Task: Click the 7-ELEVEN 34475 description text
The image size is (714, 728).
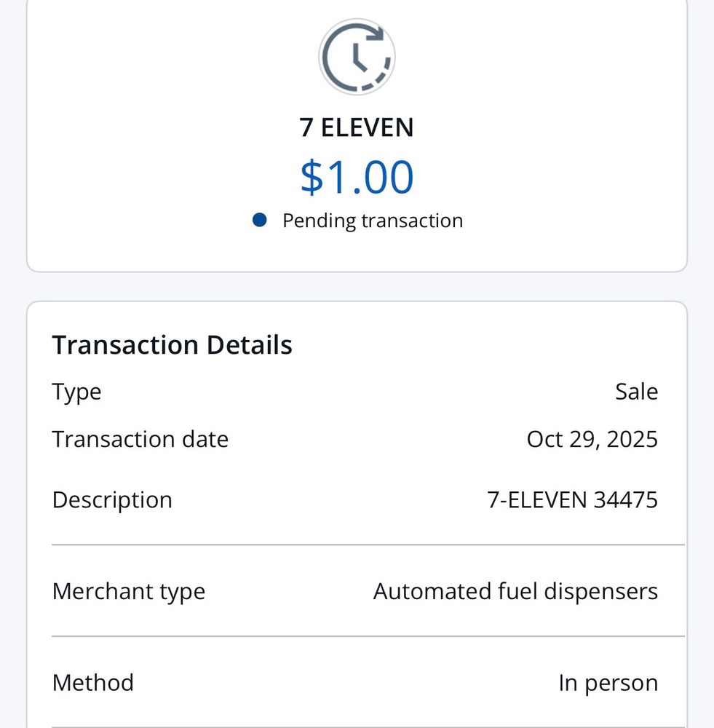Action: [572, 499]
